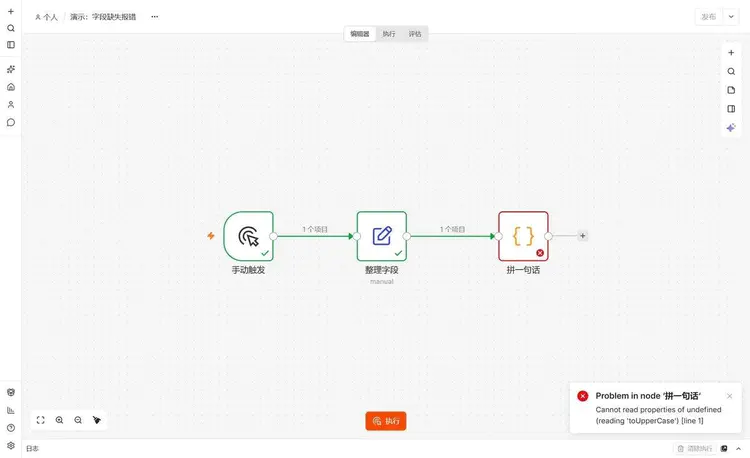Dismiss the Problem in node notification
Viewport: 750px width, 458px height.
coord(729,396)
